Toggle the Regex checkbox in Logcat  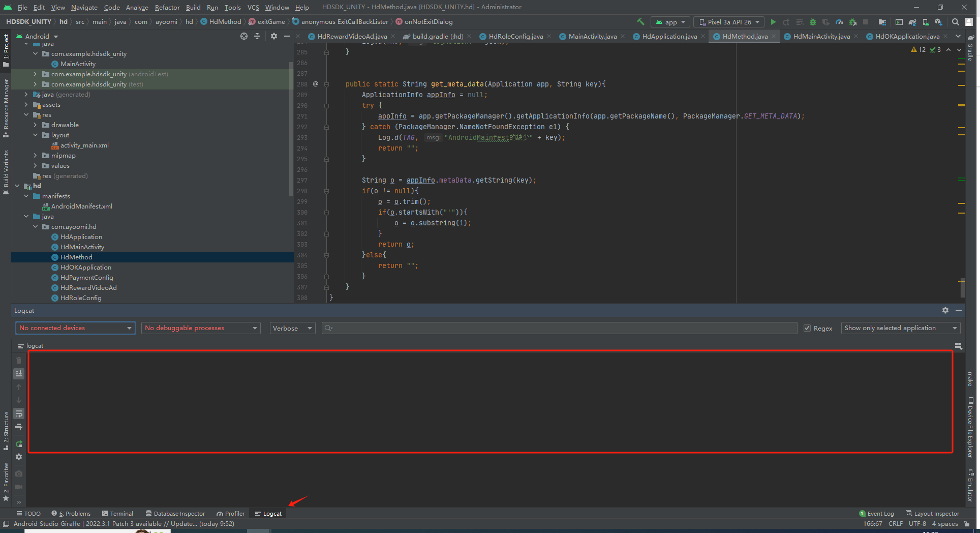(807, 328)
